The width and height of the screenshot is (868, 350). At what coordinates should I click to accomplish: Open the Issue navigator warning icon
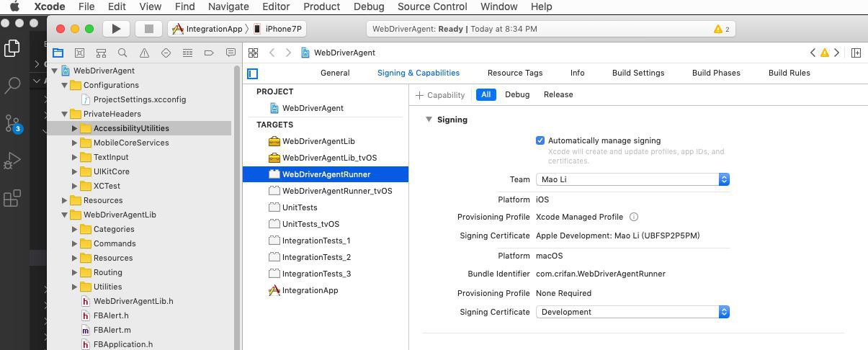coord(144,53)
